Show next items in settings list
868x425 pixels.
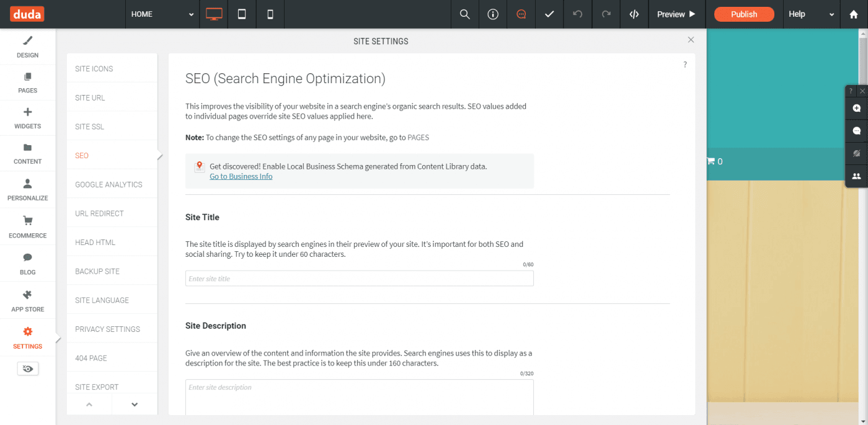pyautogui.click(x=135, y=404)
